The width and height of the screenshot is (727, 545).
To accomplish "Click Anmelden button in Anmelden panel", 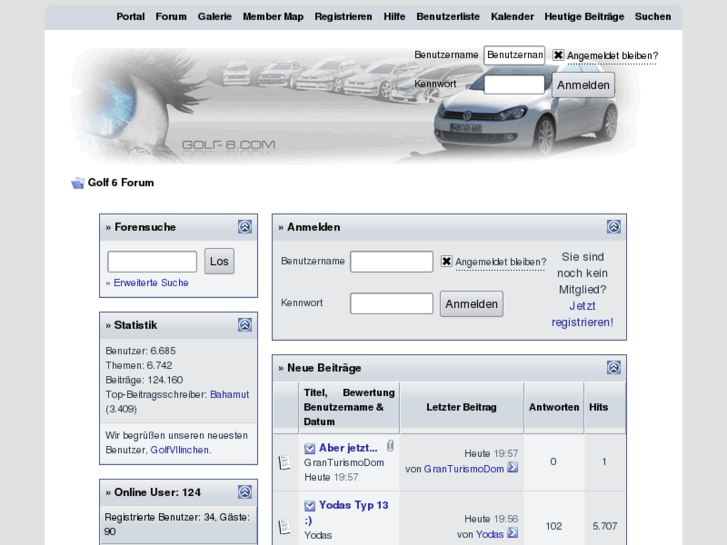I will 472,304.
